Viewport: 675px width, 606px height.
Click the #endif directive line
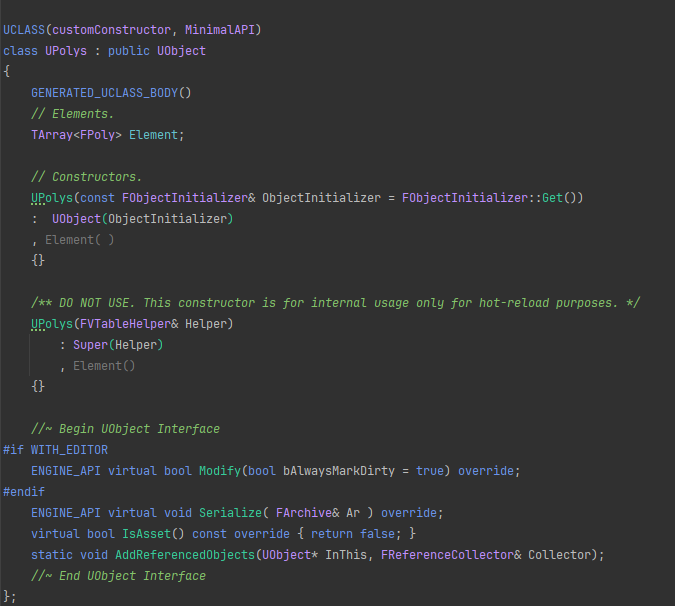pos(24,492)
